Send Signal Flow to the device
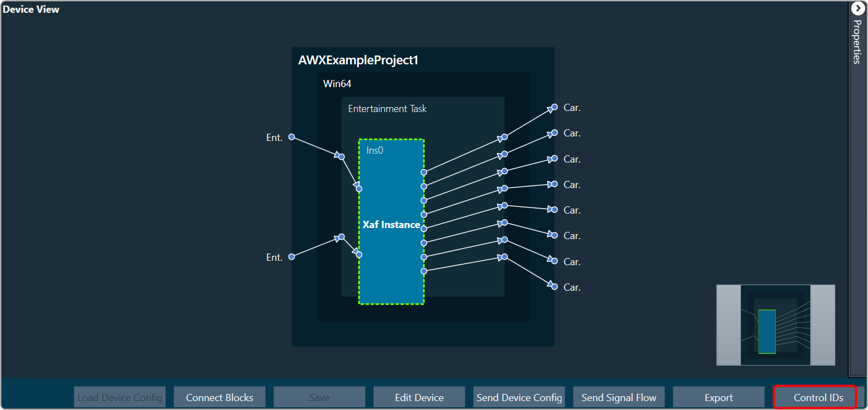 point(619,397)
